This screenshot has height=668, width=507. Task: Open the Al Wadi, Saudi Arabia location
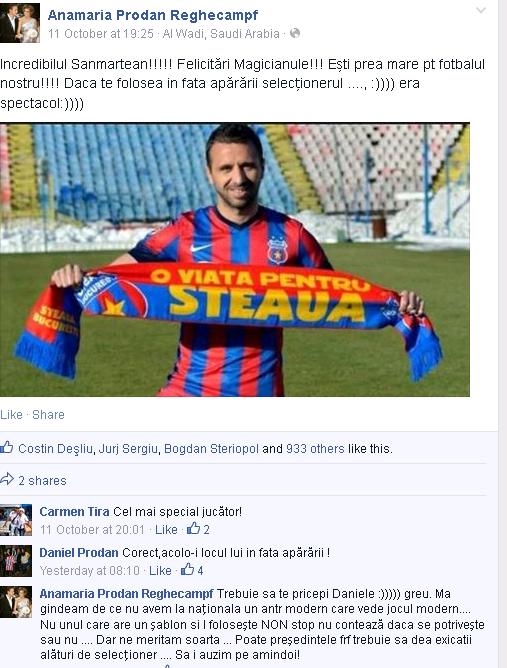click(221, 34)
